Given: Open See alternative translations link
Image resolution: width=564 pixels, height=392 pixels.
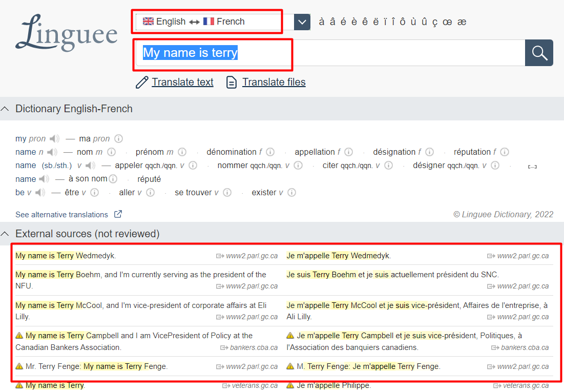Looking at the screenshot, I should click(61, 215).
